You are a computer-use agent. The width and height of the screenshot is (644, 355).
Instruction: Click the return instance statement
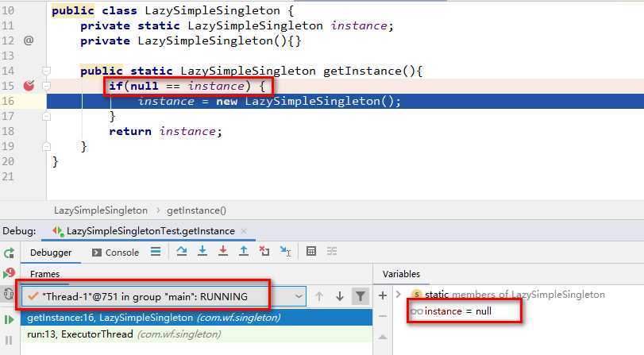tap(165, 132)
